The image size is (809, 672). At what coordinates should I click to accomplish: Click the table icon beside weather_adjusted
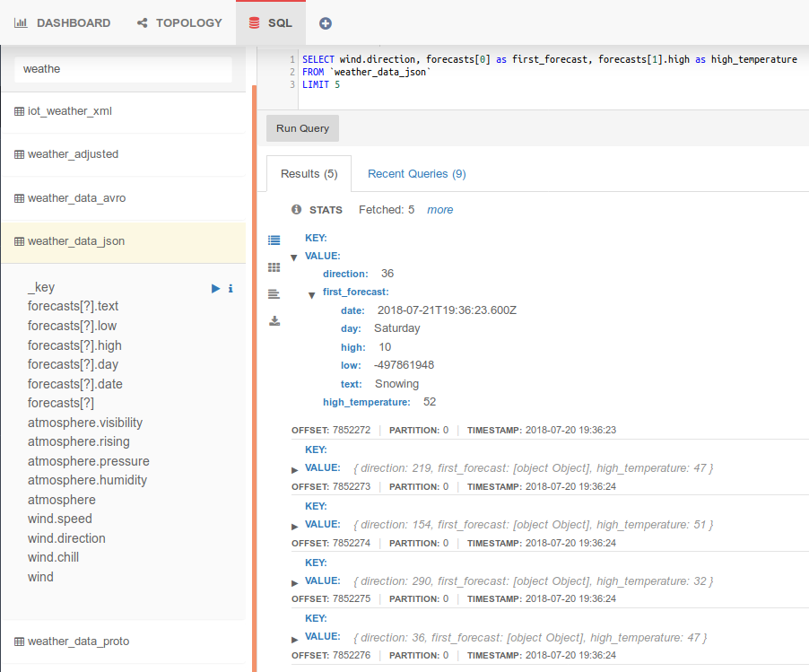click(19, 154)
